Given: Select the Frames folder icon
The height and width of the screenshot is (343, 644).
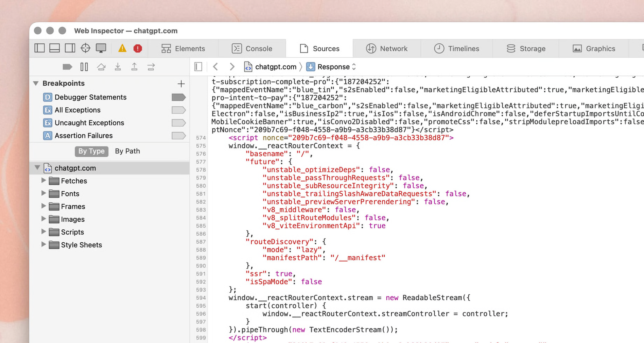Looking at the screenshot, I should point(54,207).
